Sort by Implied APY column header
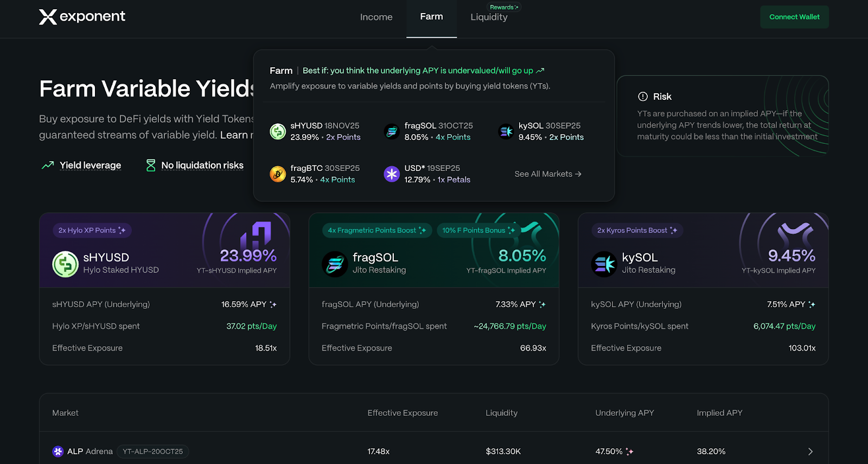This screenshot has width=868, height=464. pos(719,413)
